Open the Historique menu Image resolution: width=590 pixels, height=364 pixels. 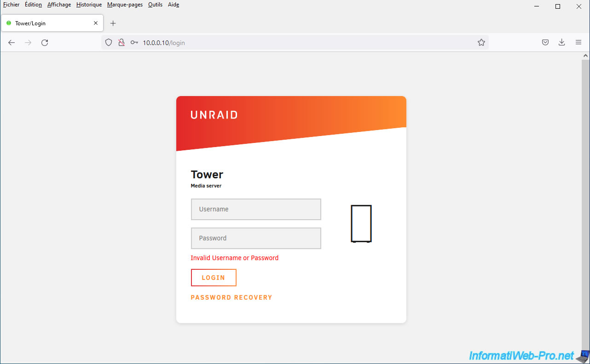(x=89, y=5)
